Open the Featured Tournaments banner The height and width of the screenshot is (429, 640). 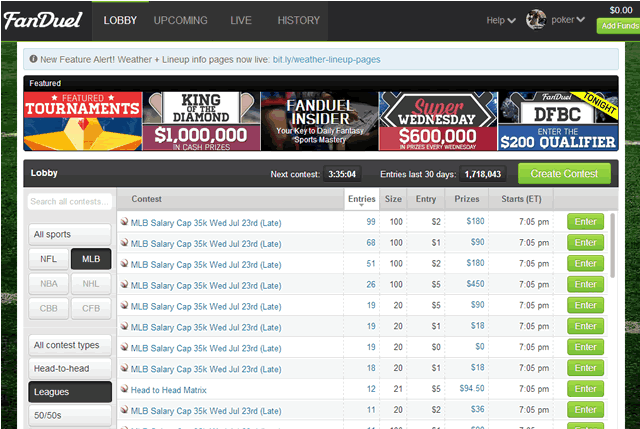[83, 121]
